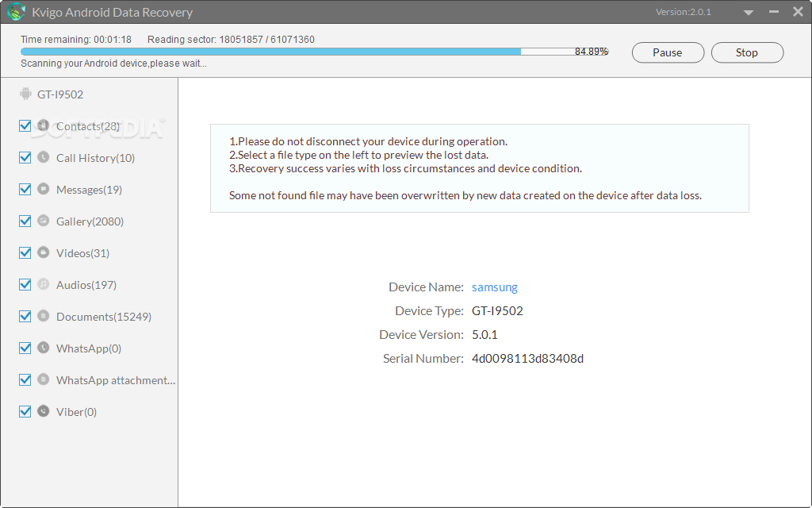Viewport: 812px width, 508px height.
Task: Toggle the WhatsApp(0) checkbox
Action: click(25, 348)
